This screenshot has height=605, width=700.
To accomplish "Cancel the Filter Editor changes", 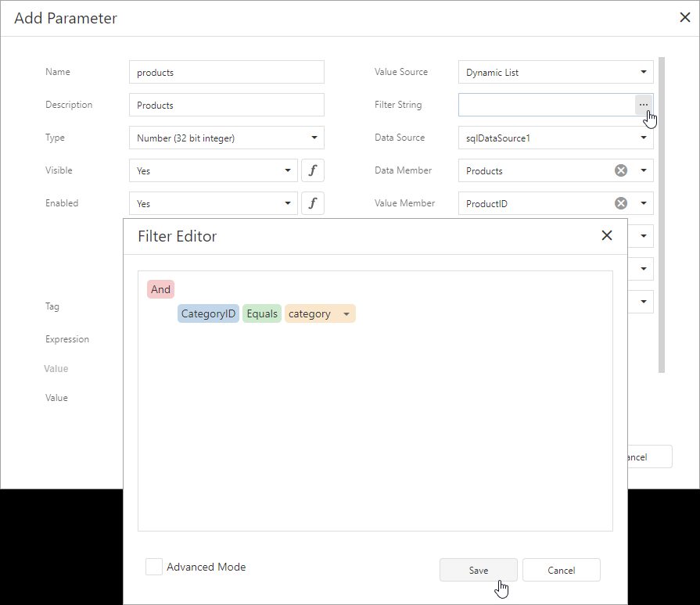I will (561, 570).
